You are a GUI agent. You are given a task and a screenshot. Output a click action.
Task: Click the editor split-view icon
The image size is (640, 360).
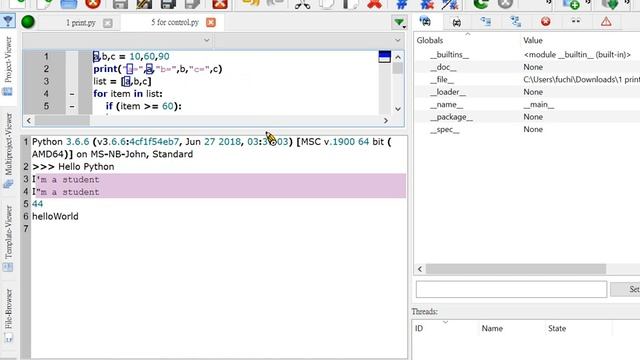coord(384,56)
